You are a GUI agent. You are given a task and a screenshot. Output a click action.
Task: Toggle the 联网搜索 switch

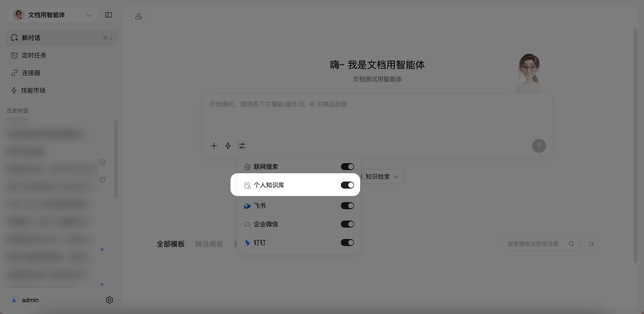click(x=347, y=167)
